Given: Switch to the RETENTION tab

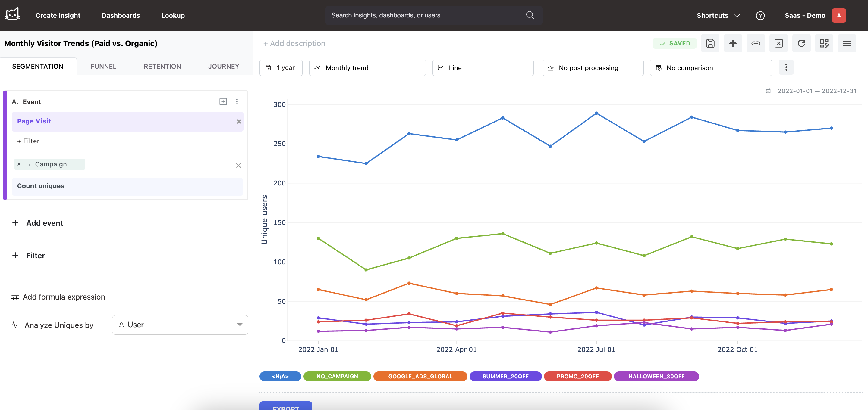Looking at the screenshot, I should pyautogui.click(x=162, y=66).
